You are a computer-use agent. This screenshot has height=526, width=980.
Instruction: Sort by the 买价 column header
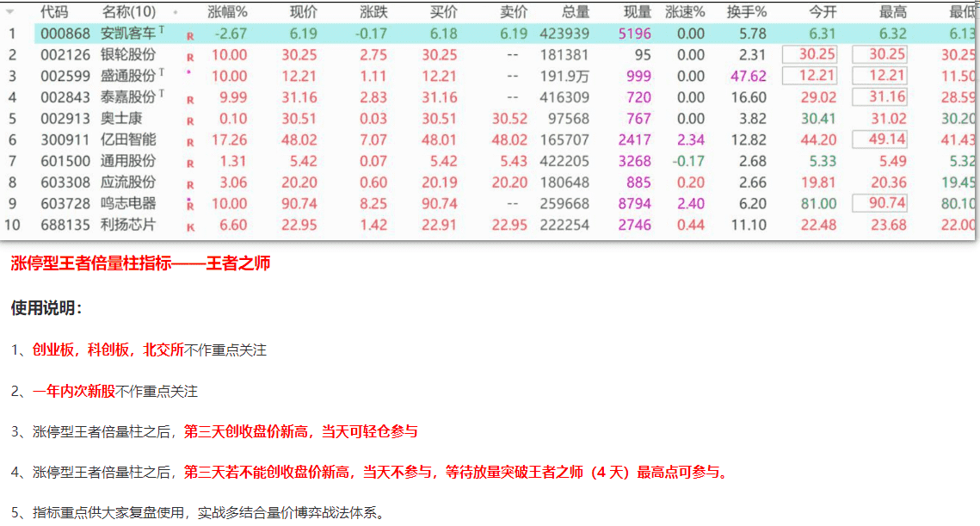[444, 12]
